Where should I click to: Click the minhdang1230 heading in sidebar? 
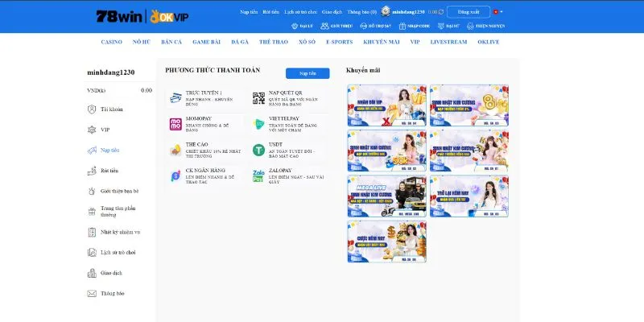tap(111, 72)
